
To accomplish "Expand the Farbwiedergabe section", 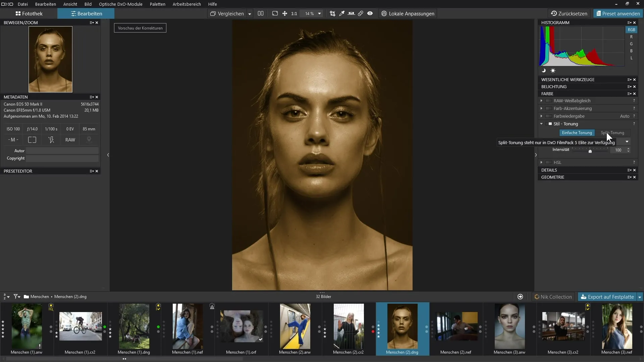I will click(541, 116).
